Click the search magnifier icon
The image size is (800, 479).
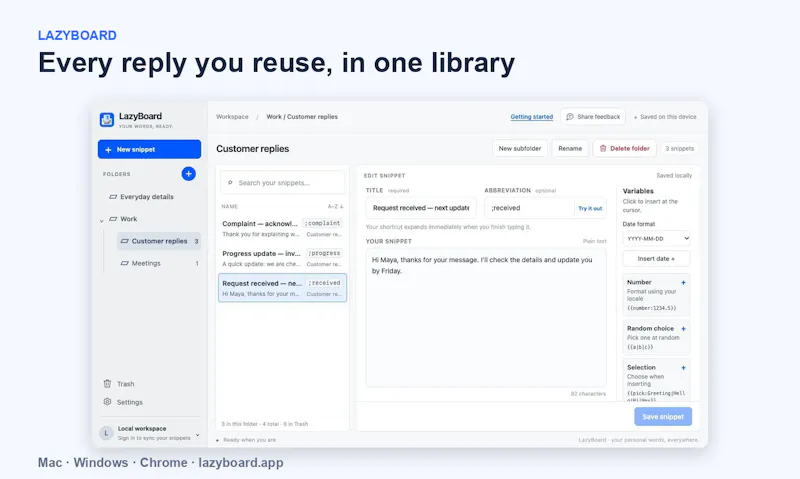point(230,183)
